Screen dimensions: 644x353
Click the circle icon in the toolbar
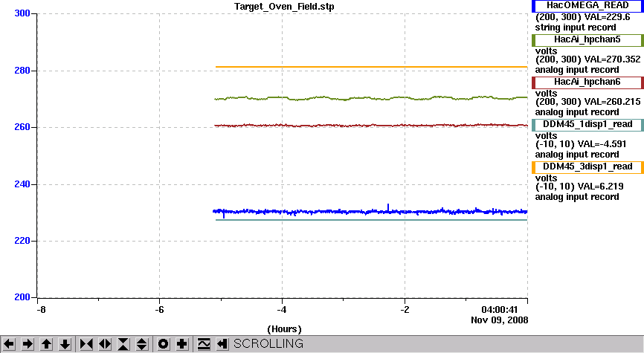click(163, 344)
